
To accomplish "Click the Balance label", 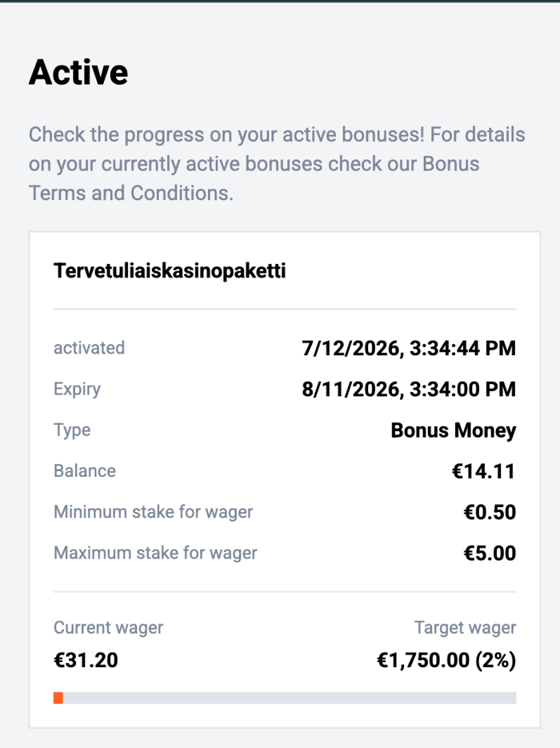I will [x=85, y=471].
